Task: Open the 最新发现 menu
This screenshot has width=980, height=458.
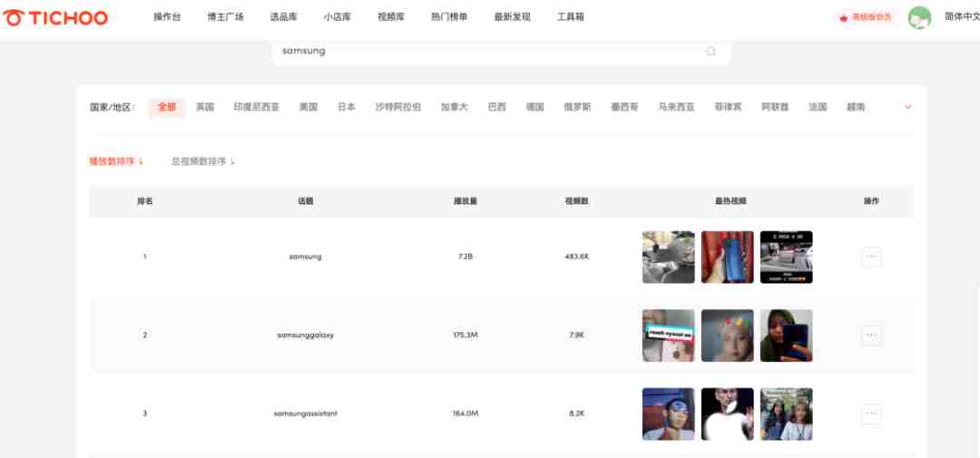Action: [513, 17]
